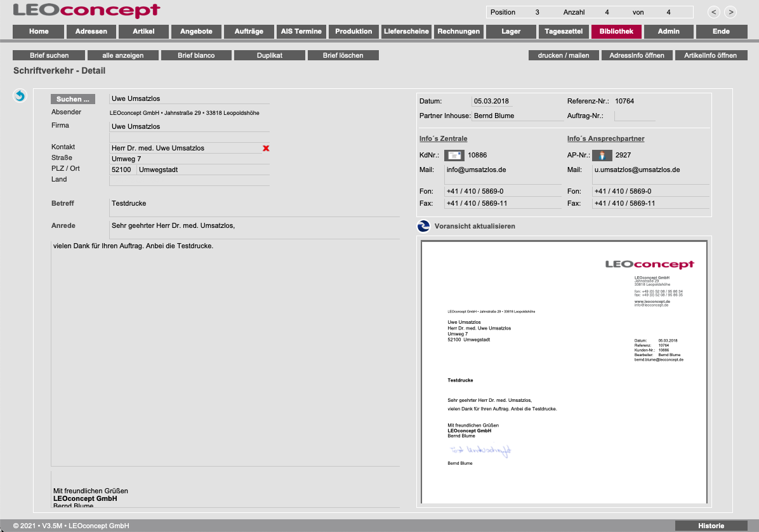
Task: Open the Lager tab
Action: tap(511, 32)
